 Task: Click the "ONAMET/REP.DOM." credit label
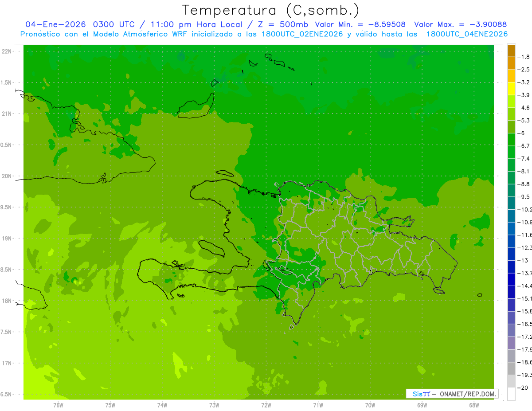(x=467, y=394)
